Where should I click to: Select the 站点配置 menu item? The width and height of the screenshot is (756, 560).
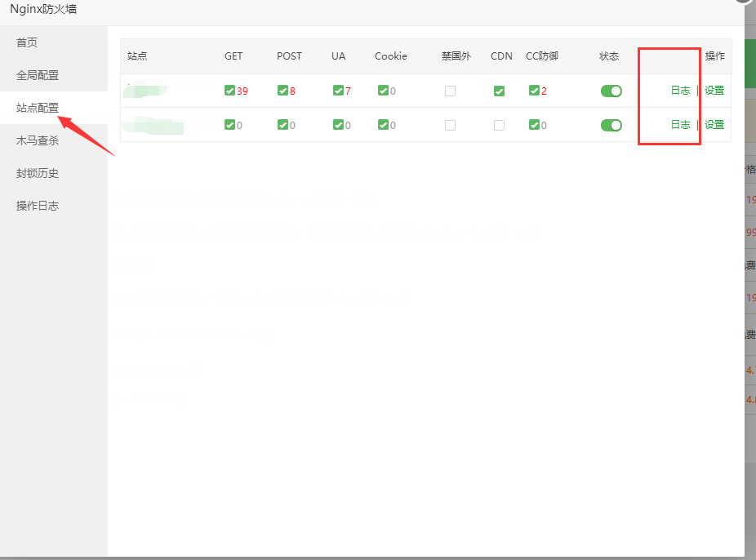coord(38,108)
